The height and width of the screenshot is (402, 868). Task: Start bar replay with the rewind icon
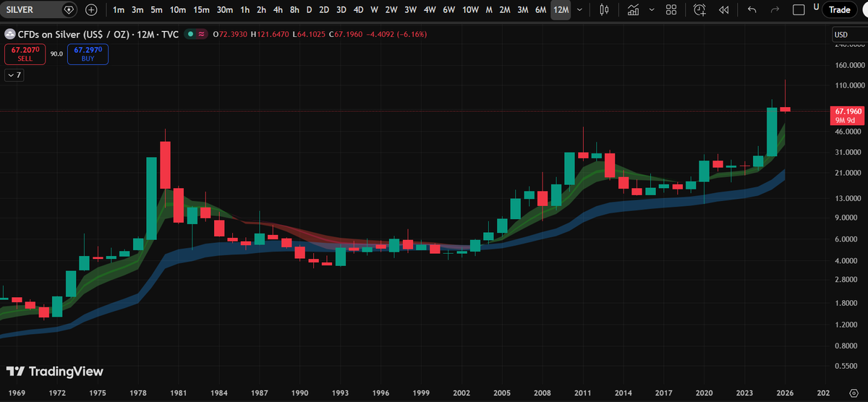click(x=723, y=10)
